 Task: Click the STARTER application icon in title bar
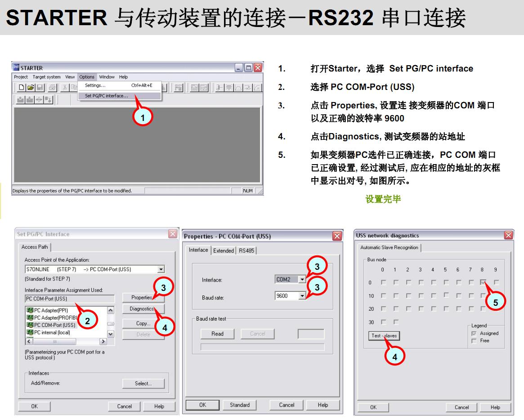[16, 67]
